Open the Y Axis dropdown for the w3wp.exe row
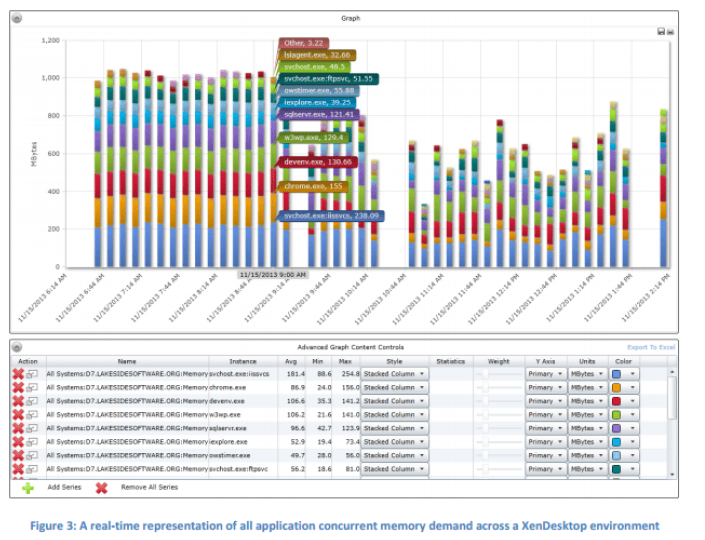Image resolution: width=705 pixels, height=540 pixels. (x=545, y=415)
